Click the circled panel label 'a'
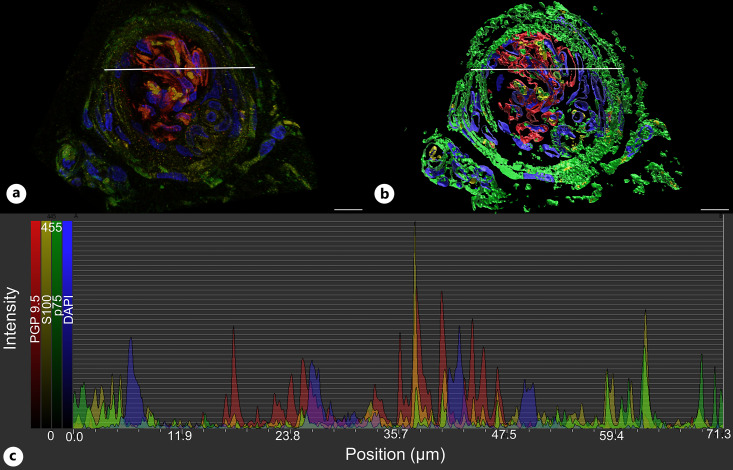 (15, 192)
